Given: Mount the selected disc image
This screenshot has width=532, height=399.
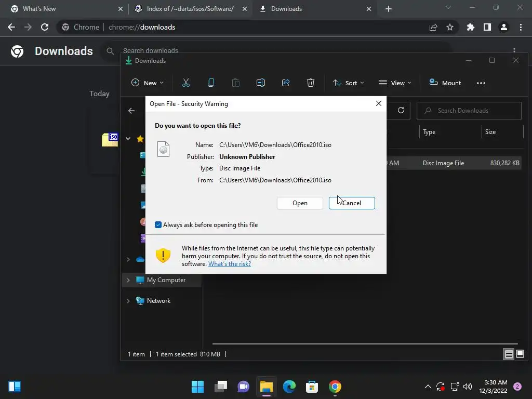Looking at the screenshot, I should [x=445, y=83].
